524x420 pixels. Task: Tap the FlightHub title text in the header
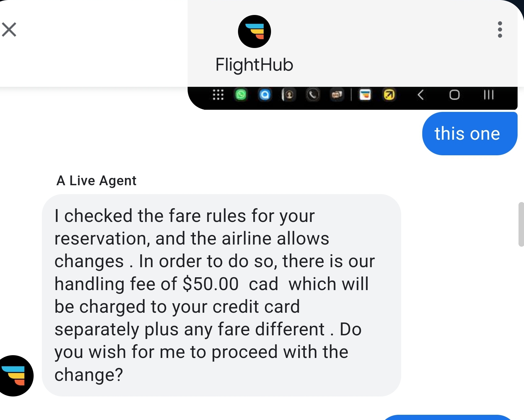pyautogui.click(x=254, y=64)
